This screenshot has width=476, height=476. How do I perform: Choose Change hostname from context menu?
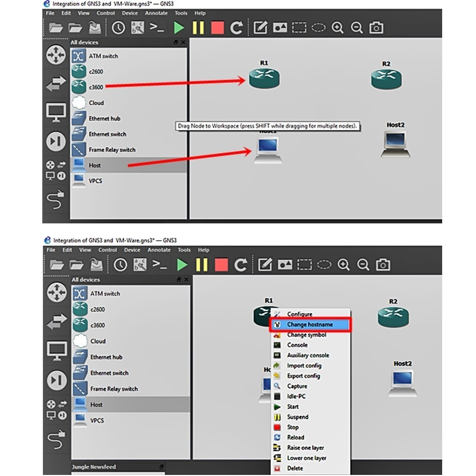coord(310,325)
